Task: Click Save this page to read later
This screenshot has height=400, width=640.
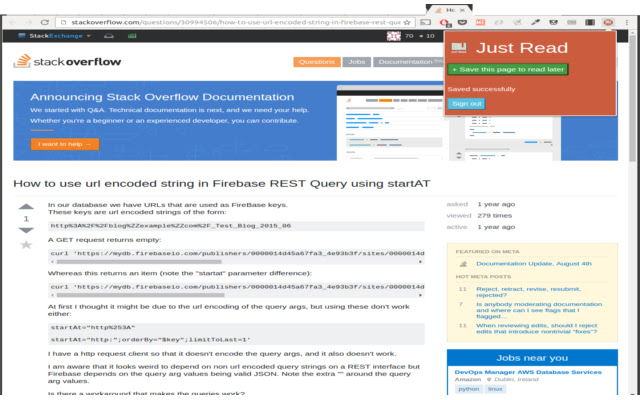Action: (x=508, y=69)
